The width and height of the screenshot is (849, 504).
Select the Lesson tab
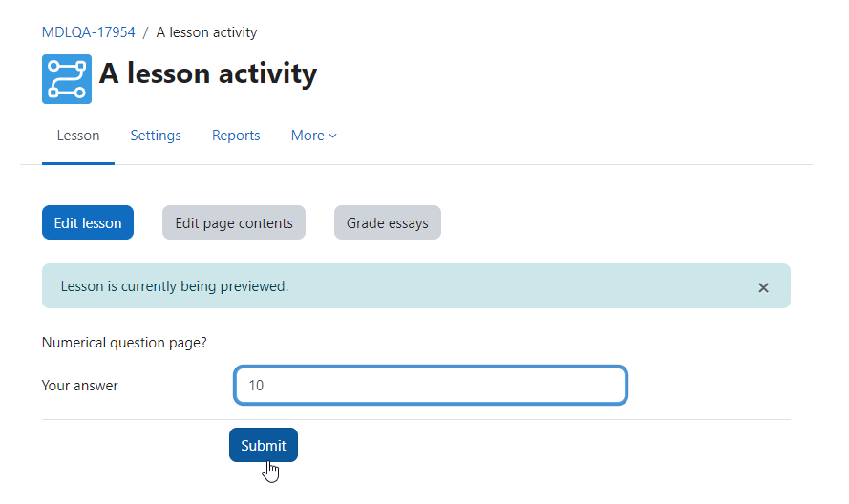[78, 136]
